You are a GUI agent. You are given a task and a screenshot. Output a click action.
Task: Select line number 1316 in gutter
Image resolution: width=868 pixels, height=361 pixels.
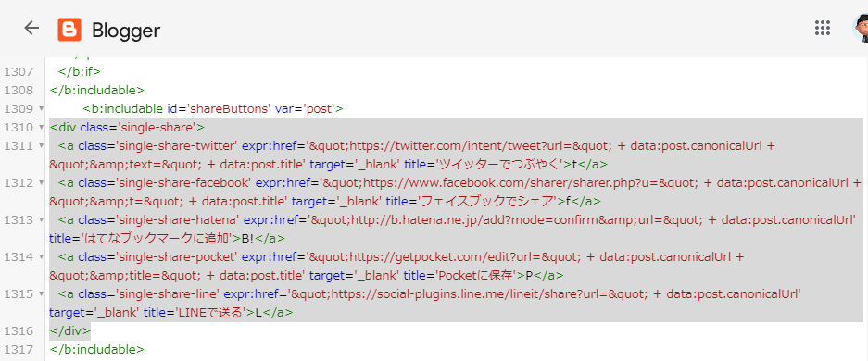tap(19, 331)
